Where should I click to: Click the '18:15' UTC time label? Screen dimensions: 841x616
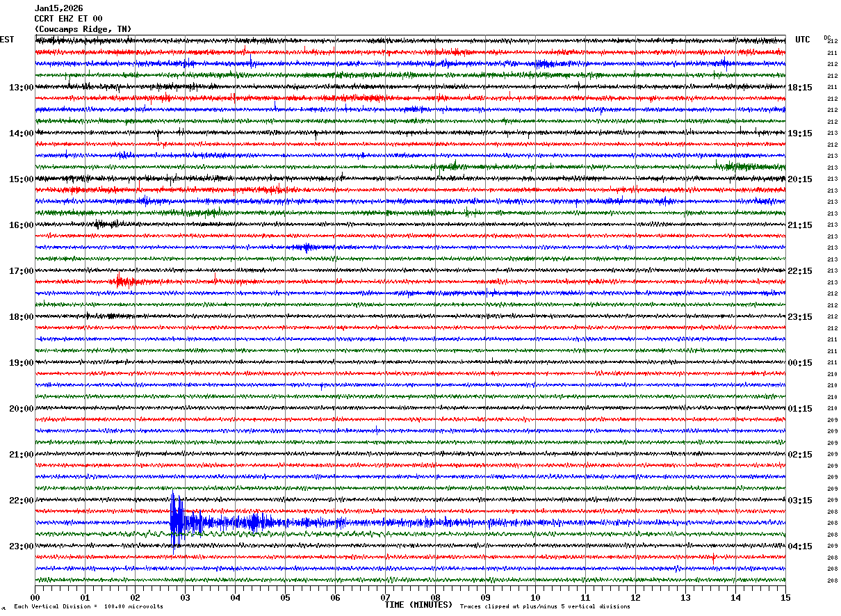[x=800, y=88]
